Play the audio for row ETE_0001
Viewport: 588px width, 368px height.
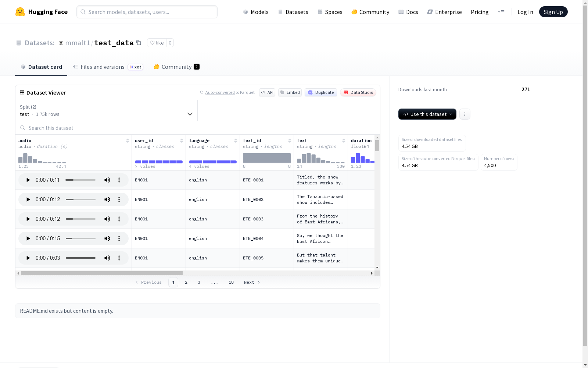click(28, 180)
